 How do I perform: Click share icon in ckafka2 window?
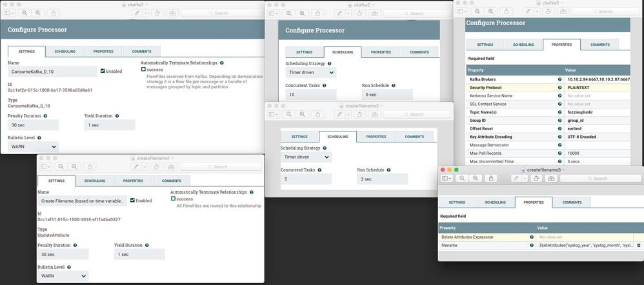point(318,13)
